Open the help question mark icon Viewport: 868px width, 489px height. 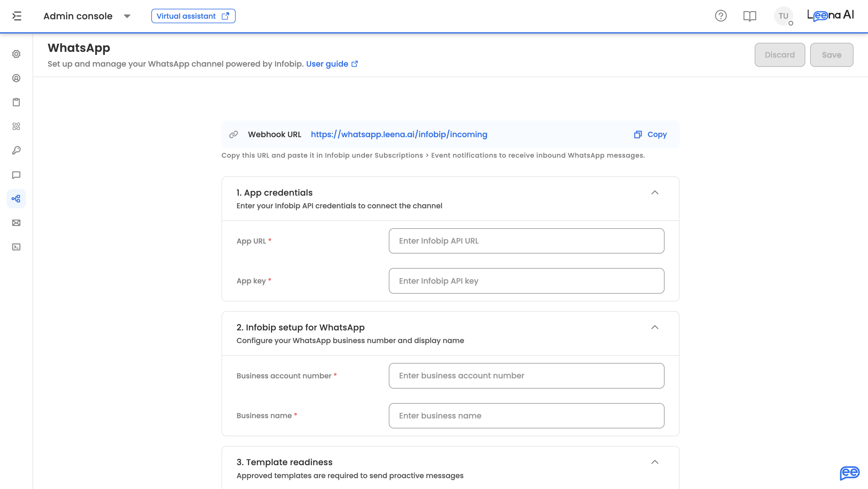pos(720,16)
